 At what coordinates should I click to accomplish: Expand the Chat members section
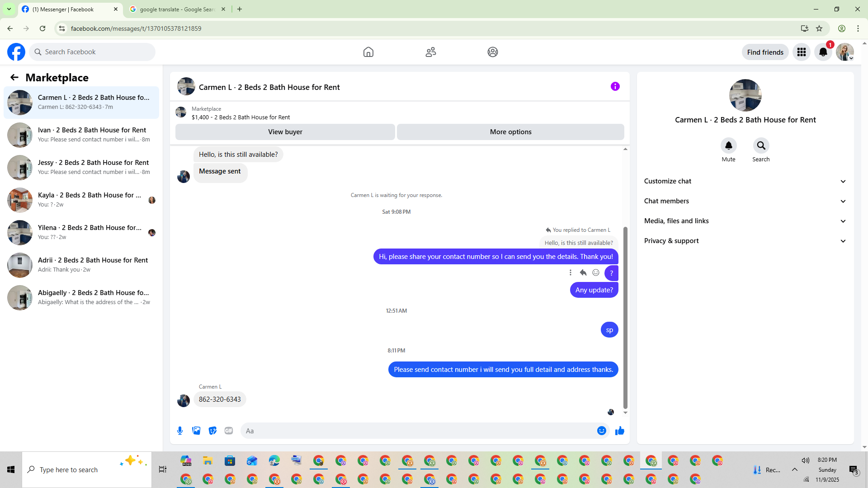coord(745,201)
